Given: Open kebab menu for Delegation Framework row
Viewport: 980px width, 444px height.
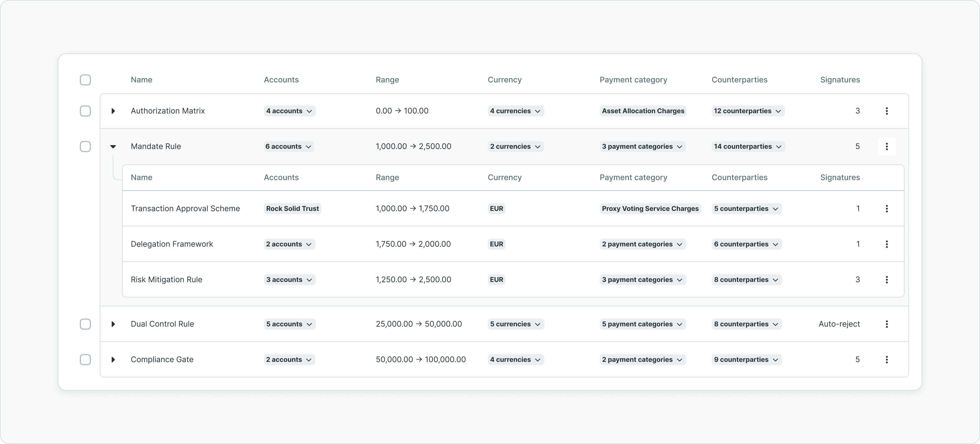Looking at the screenshot, I should coord(886,244).
